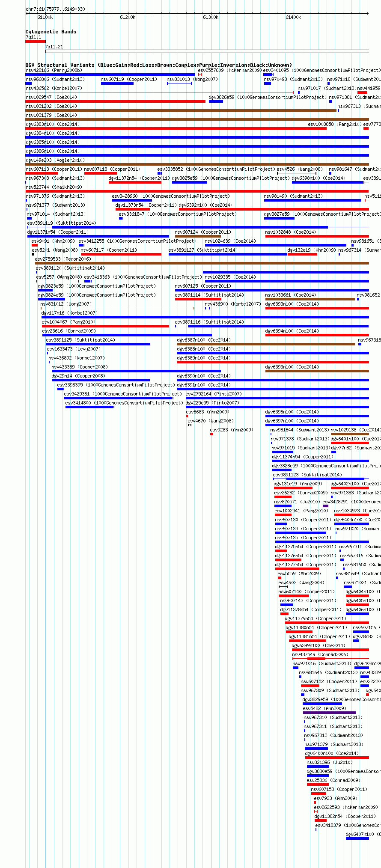
Task: Click the esv5257 (Wang2008) variant label
Action: click(x=59, y=277)
